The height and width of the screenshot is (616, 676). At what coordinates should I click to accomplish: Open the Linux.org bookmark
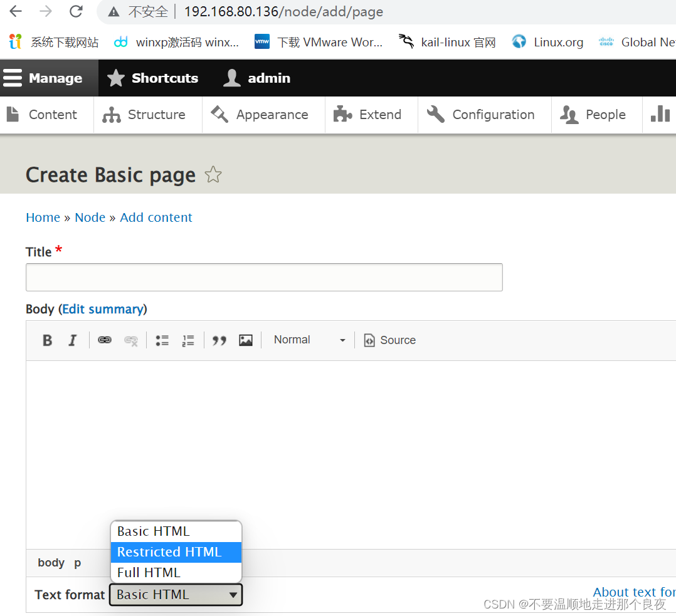547,42
